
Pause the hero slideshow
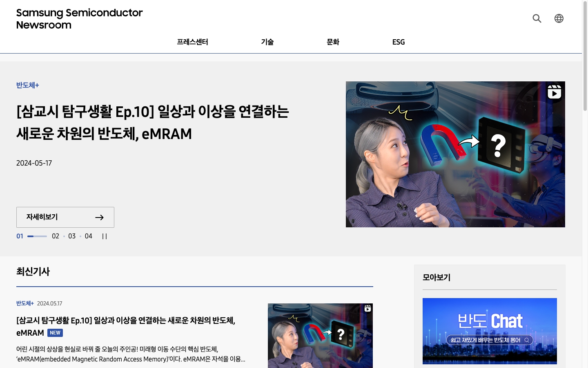point(105,236)
